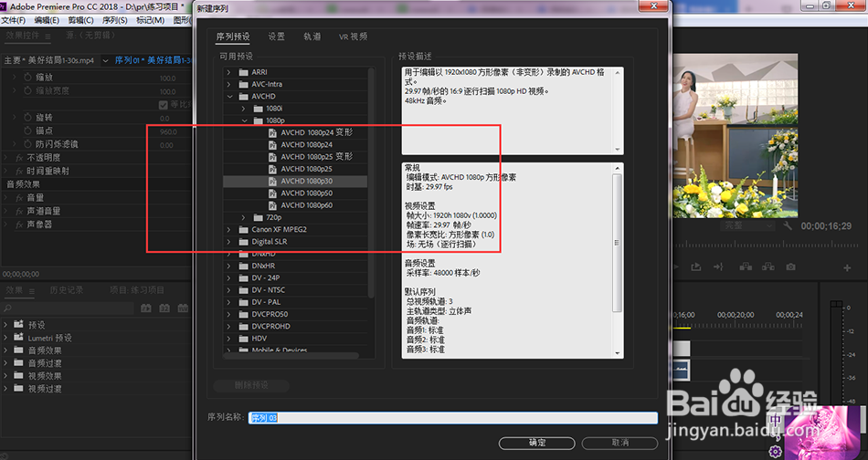Screen dimensions: 868x460
Task: Expand the 视频过渡 folder
Action: pyautogui.click(x=5, y=388)
